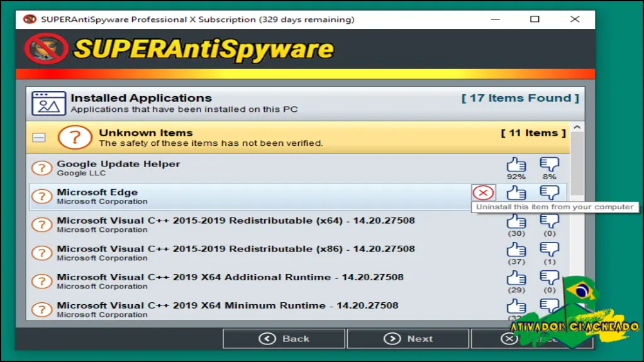644x362 pixels.
Task: Click question icon beside Google Update Helper
Action: (x=42, y=168)
